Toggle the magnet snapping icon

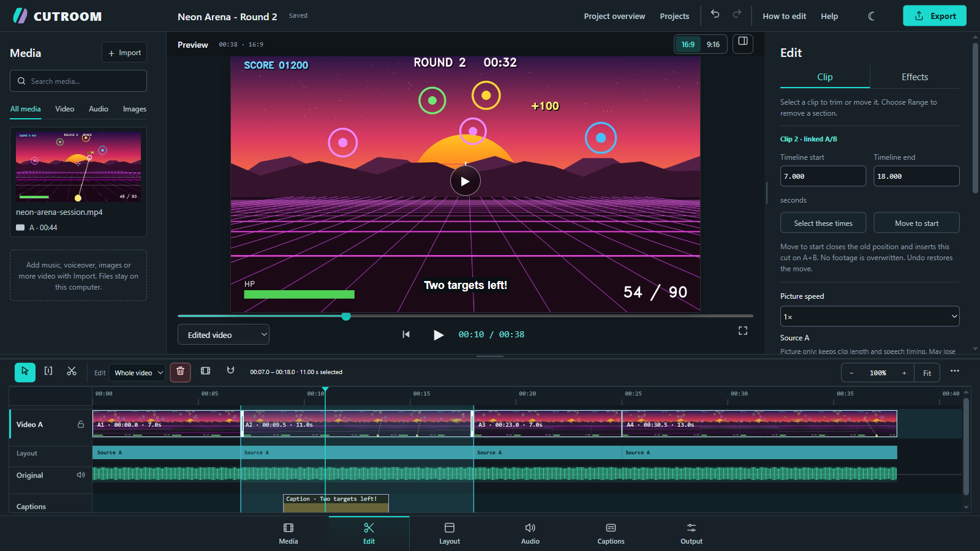click(230, 371)
